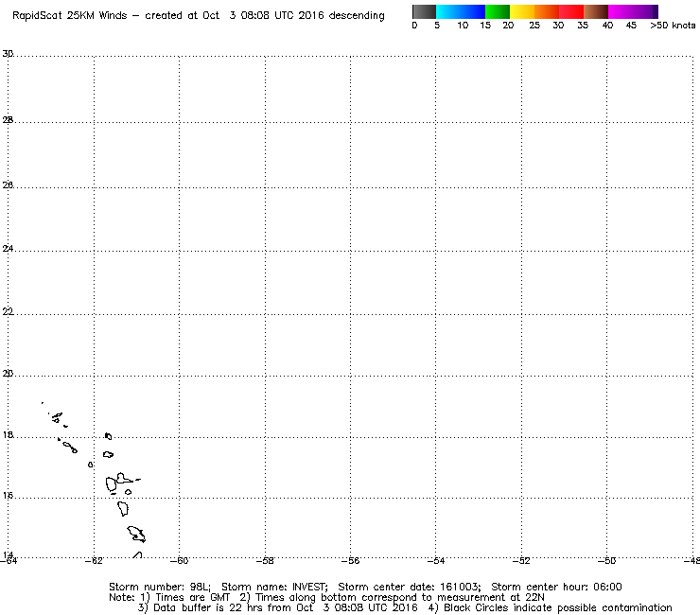Click the 'Storm name: INVEST;' text
This screenshot has width=700, height=615.
[x=274, y=587]
